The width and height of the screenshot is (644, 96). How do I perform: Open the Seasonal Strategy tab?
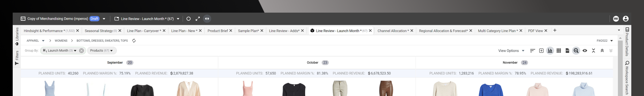(98, 31)
